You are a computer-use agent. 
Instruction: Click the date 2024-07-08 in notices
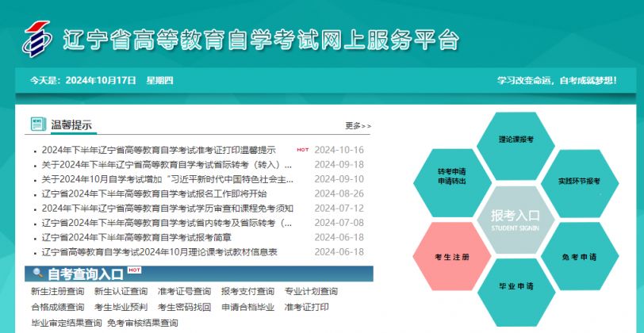pyautogui.click(x=339, y=223)
